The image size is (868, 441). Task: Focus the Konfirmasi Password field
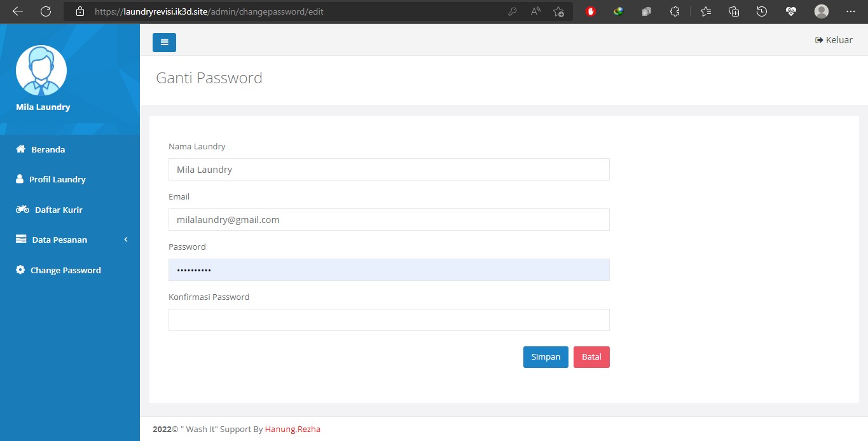tap(389, 320)
